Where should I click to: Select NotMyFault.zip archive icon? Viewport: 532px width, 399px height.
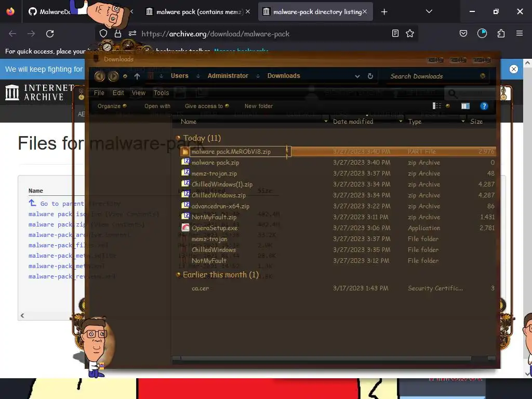pyautogui.click(x=185, y=216)
